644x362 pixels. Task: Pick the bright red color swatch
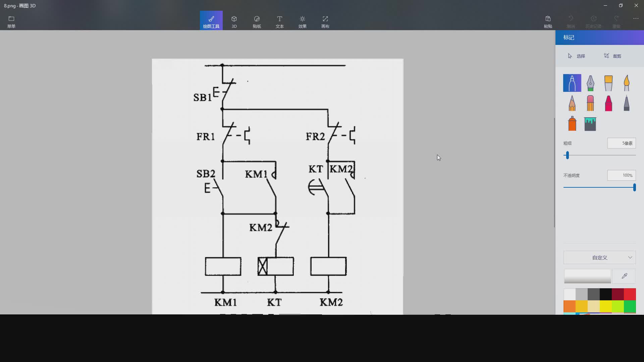tap(630, 294)
